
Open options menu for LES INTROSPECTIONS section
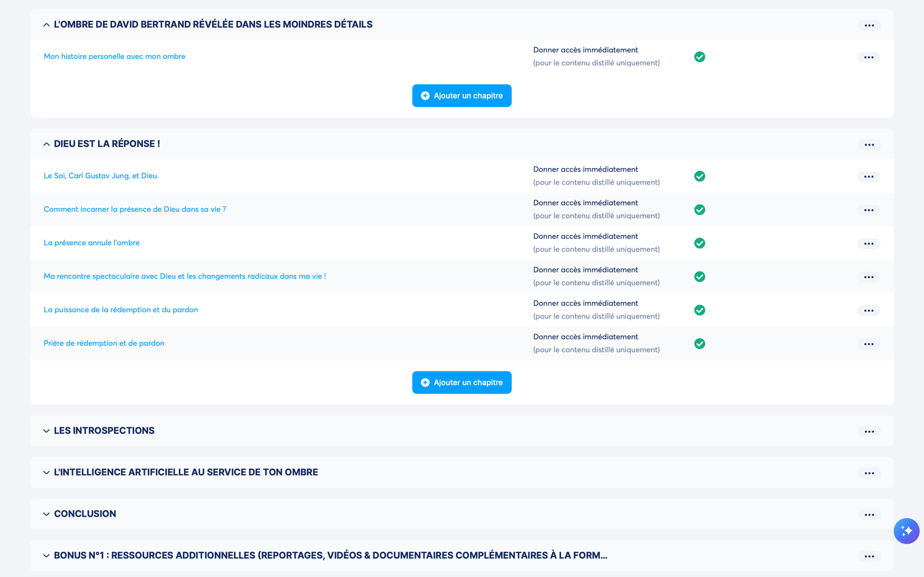click(x=869, y=432)
